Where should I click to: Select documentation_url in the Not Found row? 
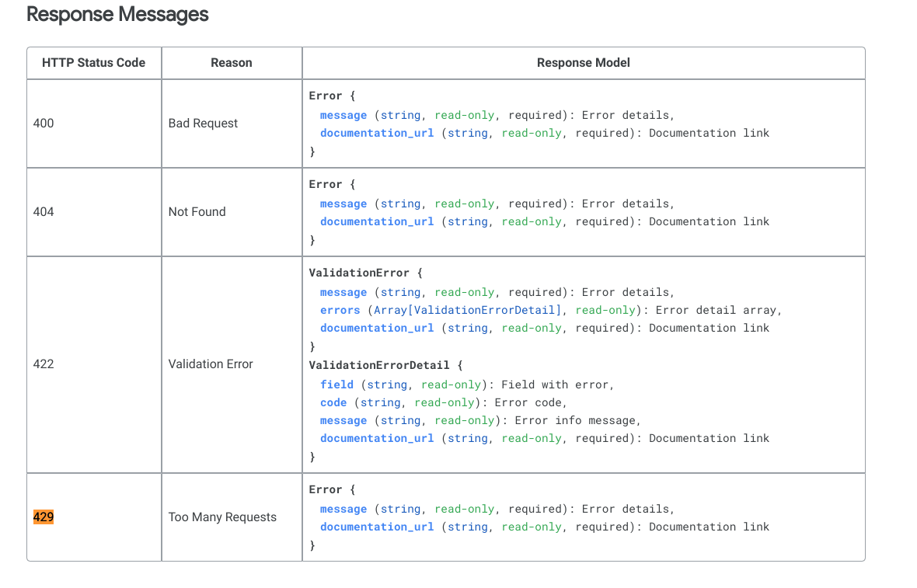click(x=377, y=221)
